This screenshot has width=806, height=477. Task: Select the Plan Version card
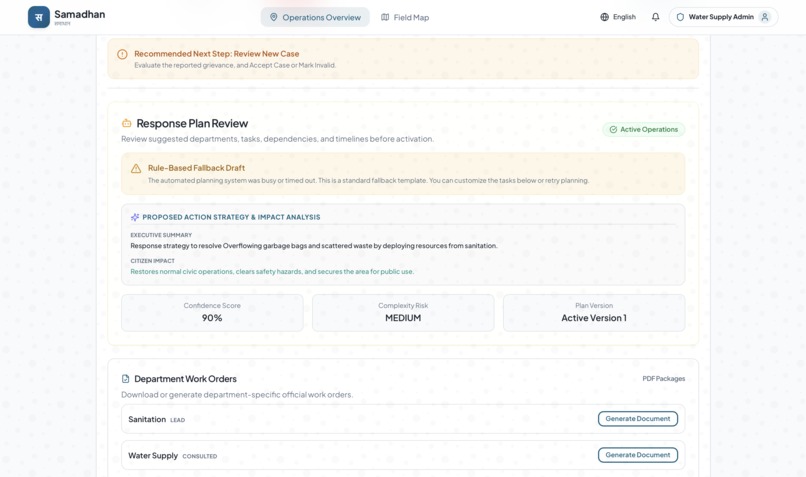click(594, 313)
